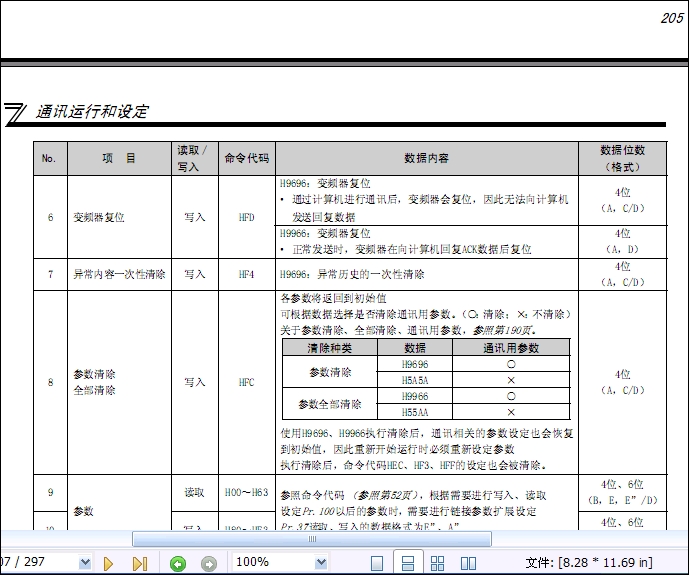This screenshot has height=575, width=689.
Task: Click the horizontal scrollbar thumb
Action: (311, 539)
